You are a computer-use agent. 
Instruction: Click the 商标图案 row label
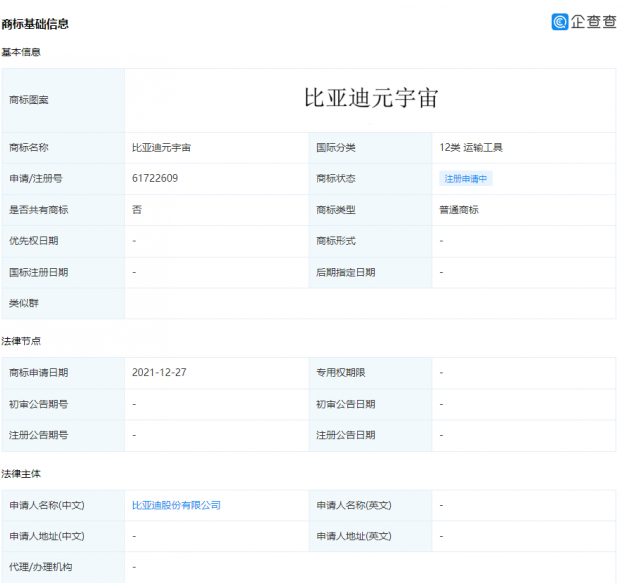click(x=29, y=100)
